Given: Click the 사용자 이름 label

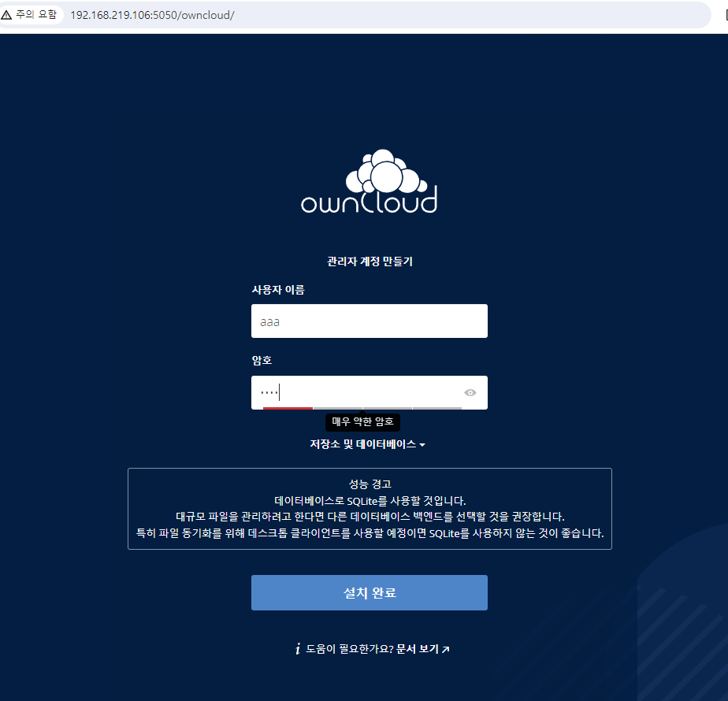Looking at the screenshot, I should (x=278, y=290).
